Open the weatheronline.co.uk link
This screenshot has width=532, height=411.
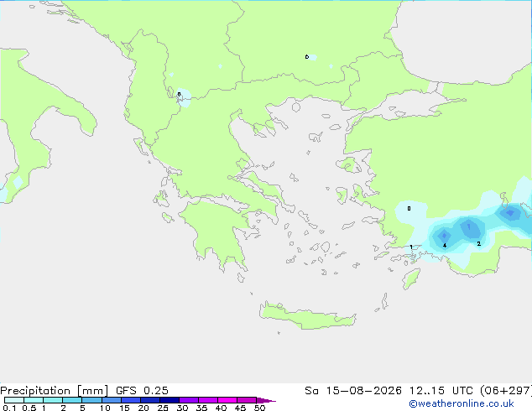(462, 403)
